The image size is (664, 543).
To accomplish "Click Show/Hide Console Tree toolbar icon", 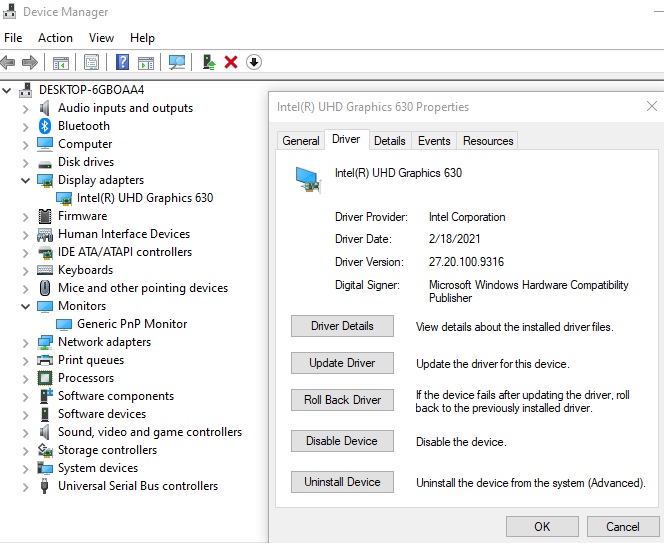I will coord(61,63).
